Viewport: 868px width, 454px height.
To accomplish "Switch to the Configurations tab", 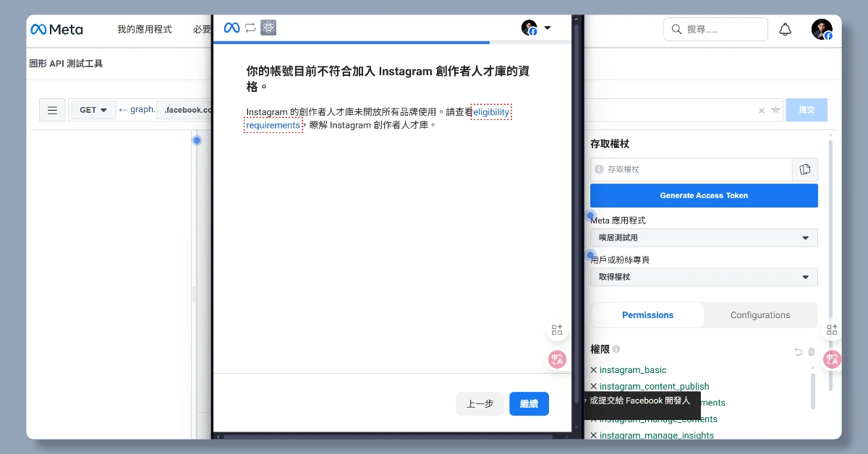I will point(760,315).
